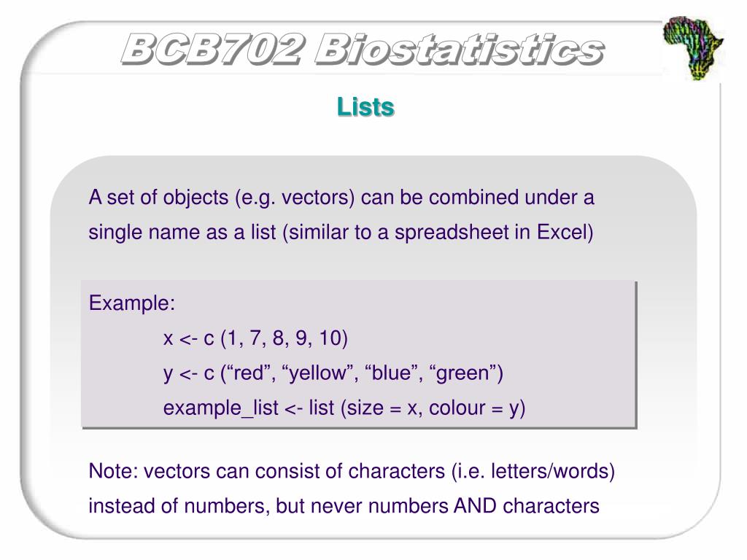
Task: Click the line starting 'A set of objects'
Action: 341,198
